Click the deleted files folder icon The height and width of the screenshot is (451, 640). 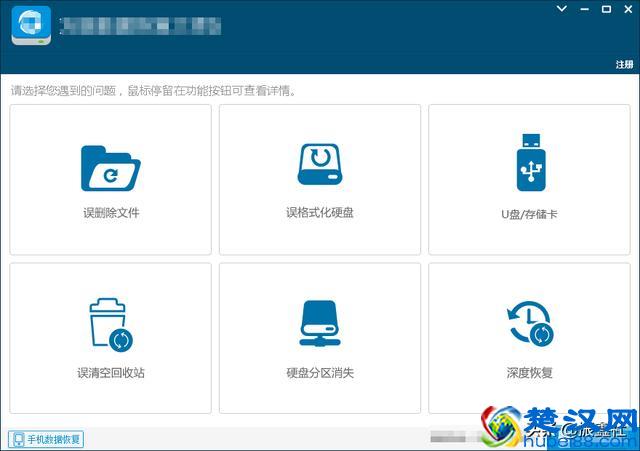(x=110, y=168)
